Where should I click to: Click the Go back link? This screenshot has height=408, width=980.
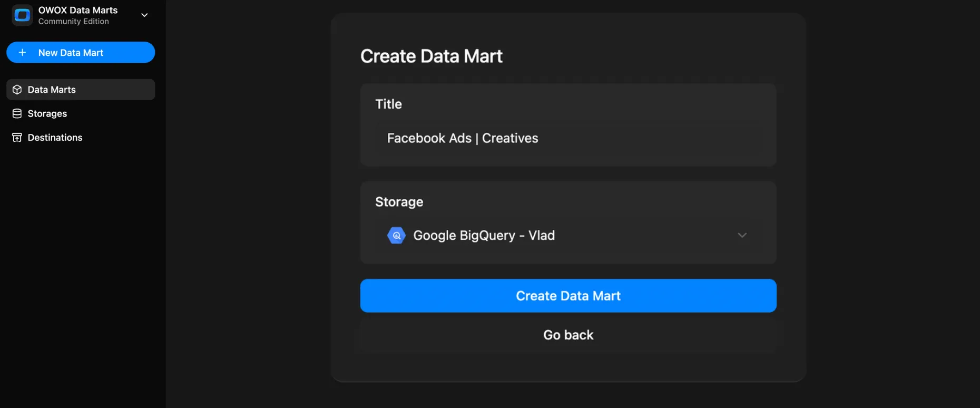click(x=568, y=334)
